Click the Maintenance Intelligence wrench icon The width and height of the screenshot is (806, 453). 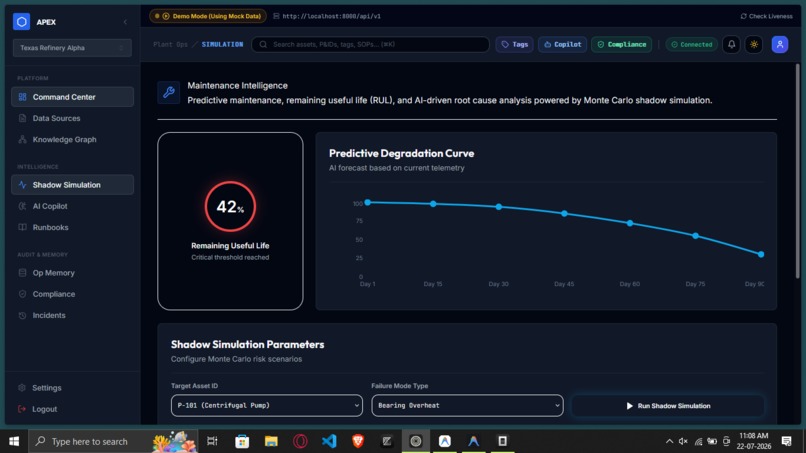point(169,93)
